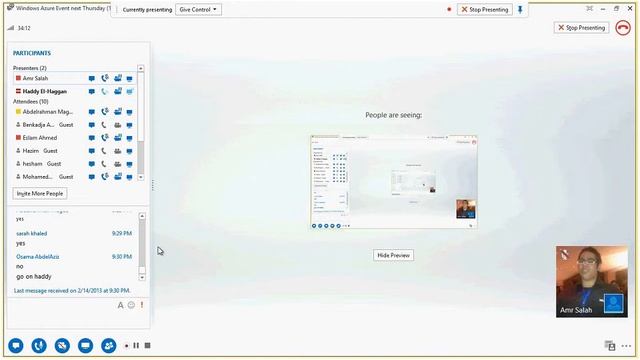Open the emoticon picker in chat
Viewport: 640px width, 360px height.
(131, 305)
